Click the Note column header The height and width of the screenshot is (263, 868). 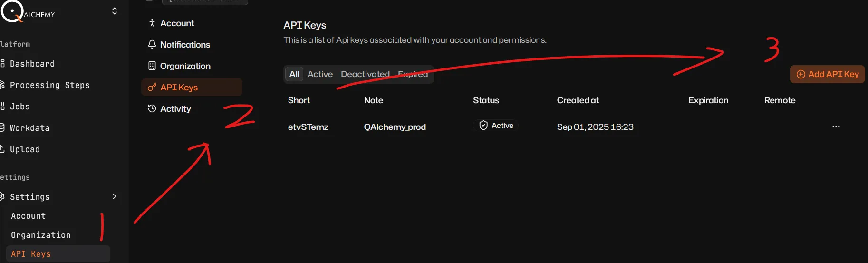point(374,100)
